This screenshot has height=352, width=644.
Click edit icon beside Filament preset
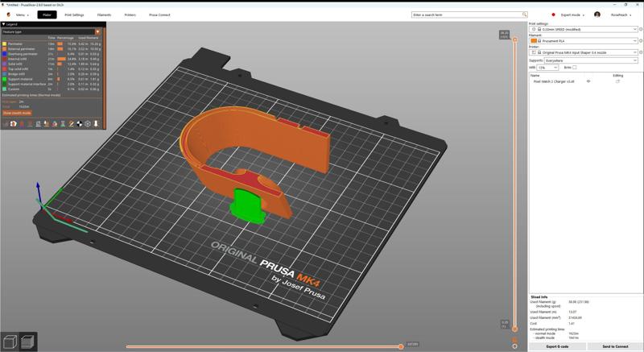click(641, 41)
